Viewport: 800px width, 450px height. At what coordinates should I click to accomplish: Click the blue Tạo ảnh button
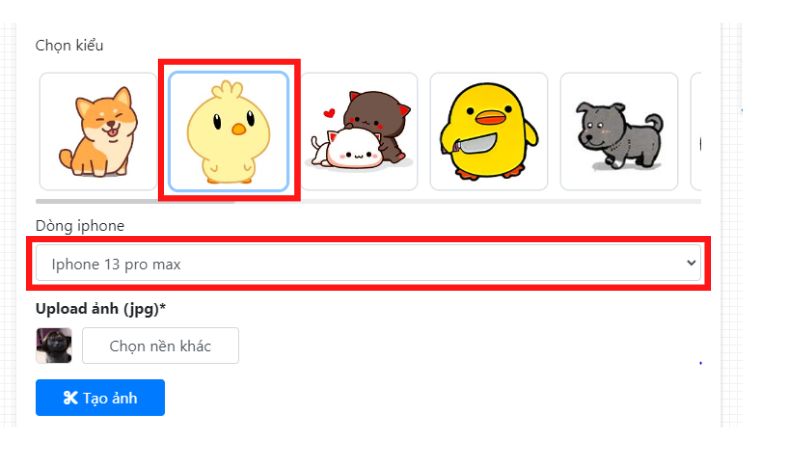[x=100, y=397]
